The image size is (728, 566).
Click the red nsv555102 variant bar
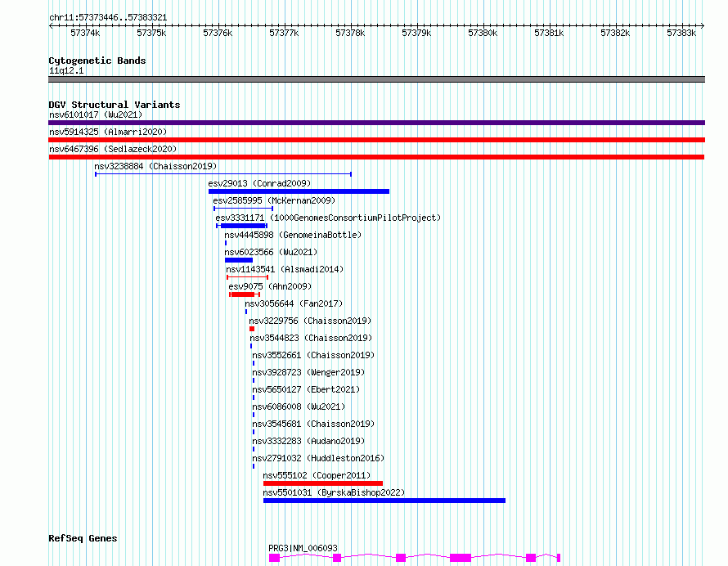click(x=323, y=483)
